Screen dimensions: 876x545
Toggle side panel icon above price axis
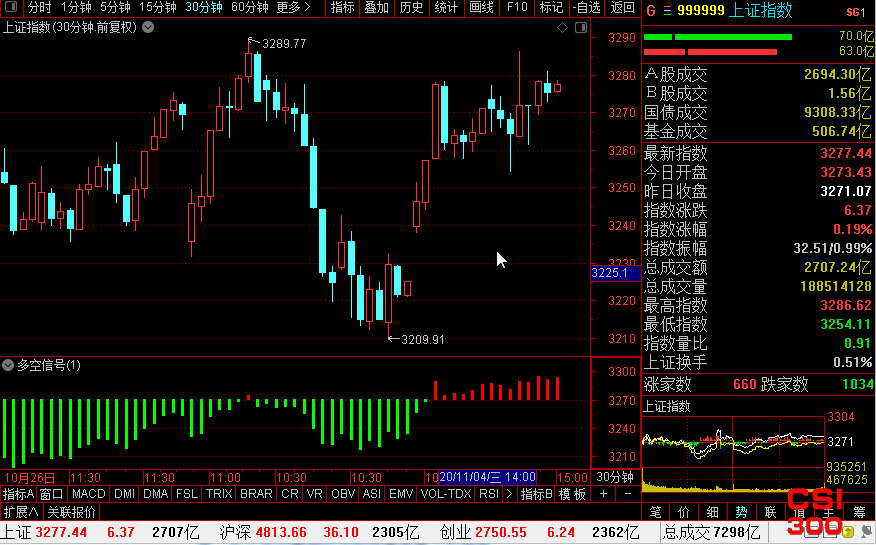(581, 27)
